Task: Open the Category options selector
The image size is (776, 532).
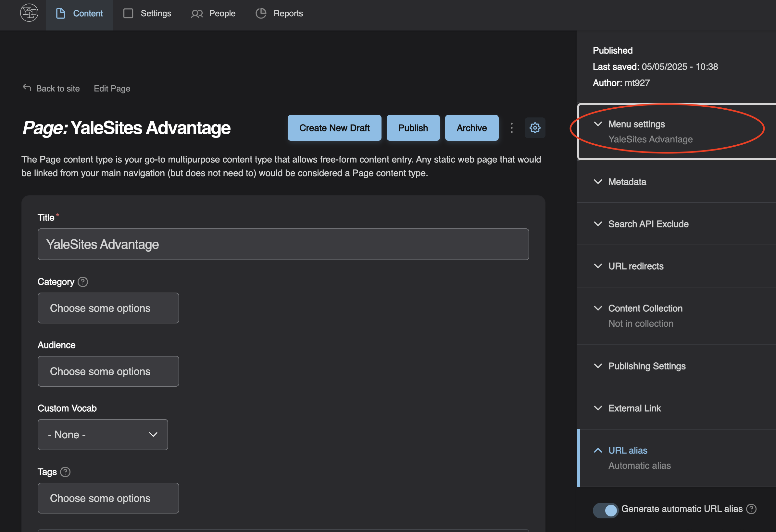Action: [x=108, y=308]
